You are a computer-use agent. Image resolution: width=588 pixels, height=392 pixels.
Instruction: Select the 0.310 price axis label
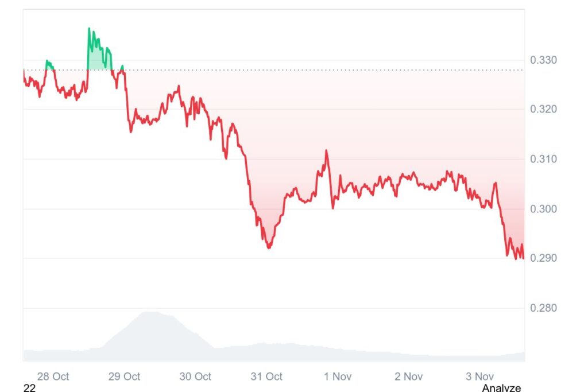tap(542, 159)
